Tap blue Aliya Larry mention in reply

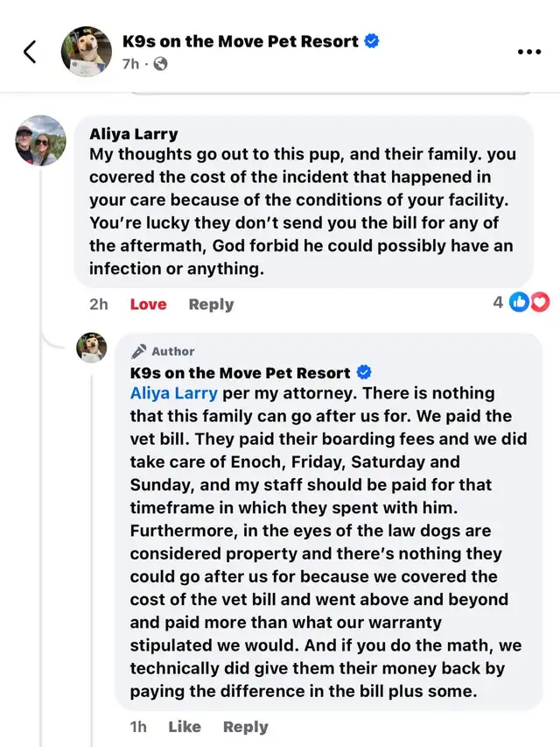(173, 393)
